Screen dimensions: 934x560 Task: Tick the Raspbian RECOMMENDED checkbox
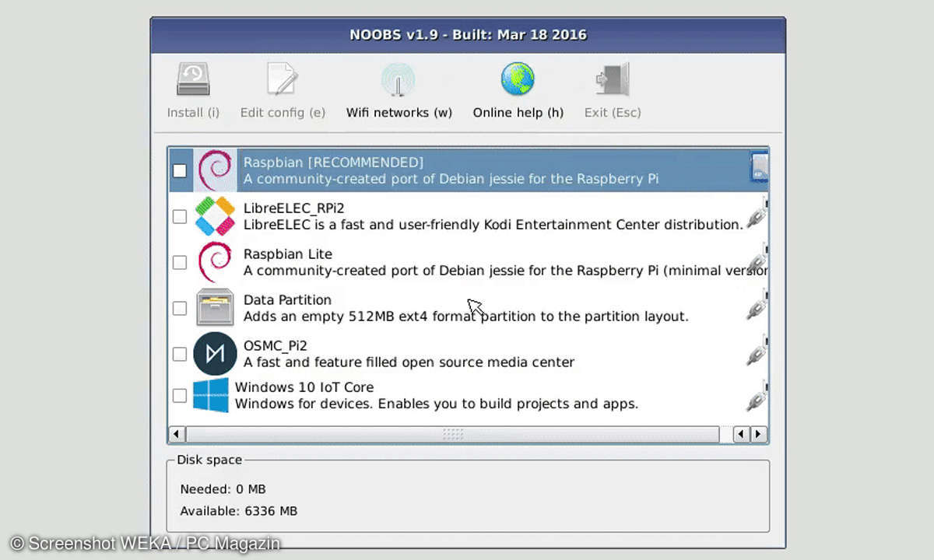(x=180, y=170)
